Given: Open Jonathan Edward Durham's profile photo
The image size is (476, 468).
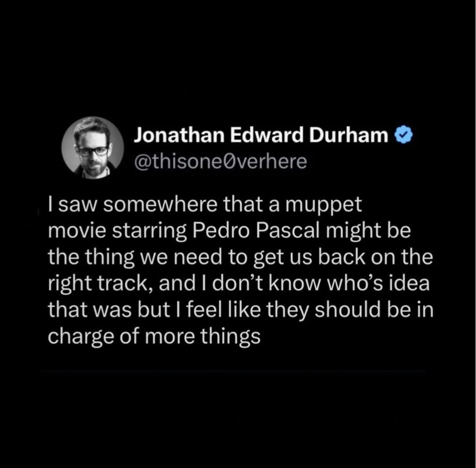Looking at the screenshot, I should click(x=93, y=148).
